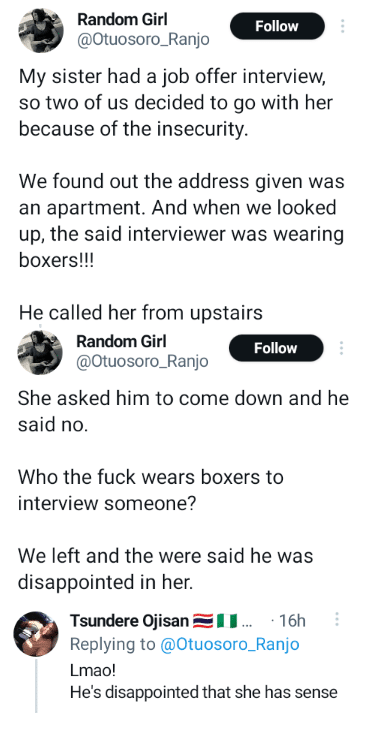
Task: Open Tsundere Ojisan's profile picture
Action: coord(36,633)
